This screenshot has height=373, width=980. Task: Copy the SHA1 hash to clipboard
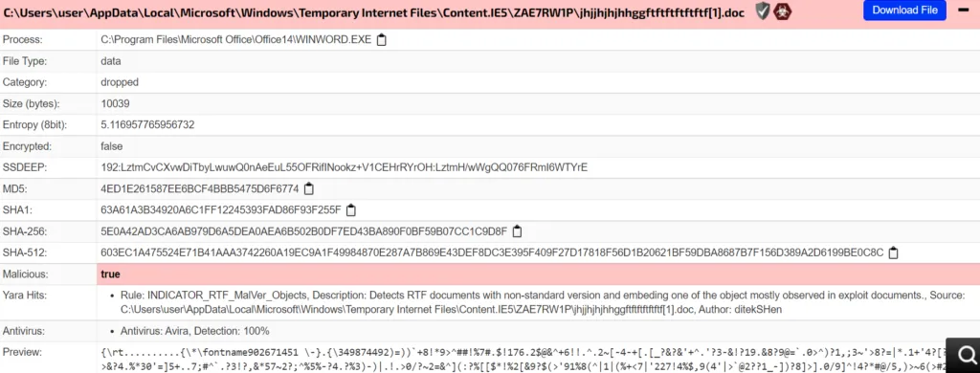coord(351,209)
